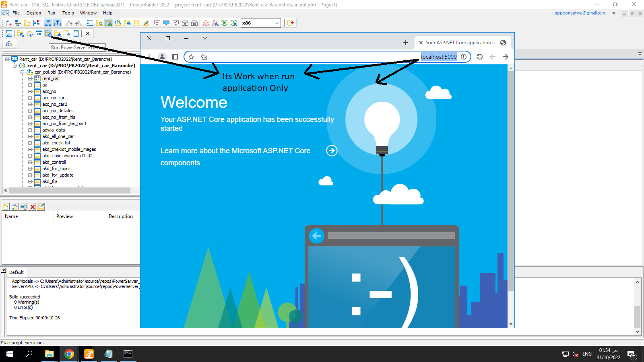Click the green Run icon in main toolbar

[225, 23]
